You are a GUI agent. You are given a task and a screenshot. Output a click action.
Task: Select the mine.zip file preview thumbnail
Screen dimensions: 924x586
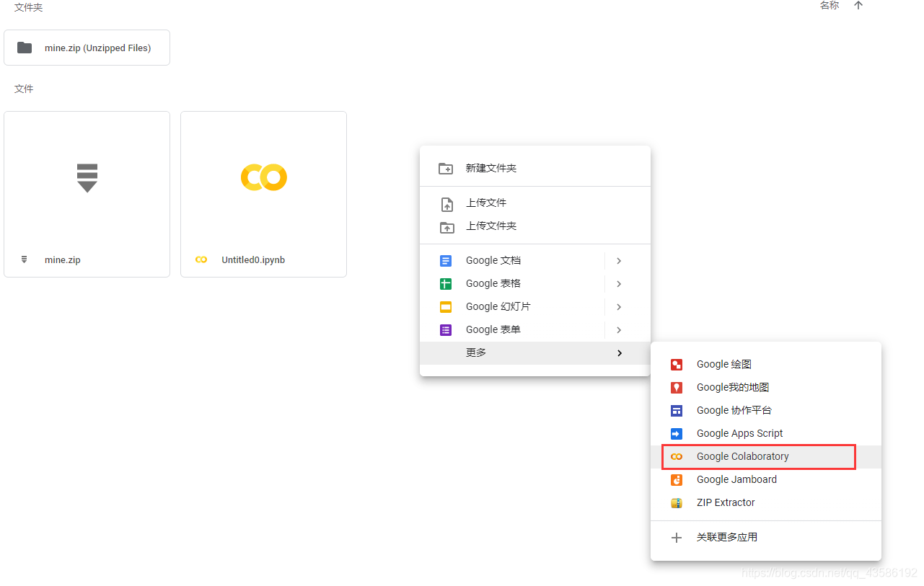pyautogui.click(x=87, y=177)
